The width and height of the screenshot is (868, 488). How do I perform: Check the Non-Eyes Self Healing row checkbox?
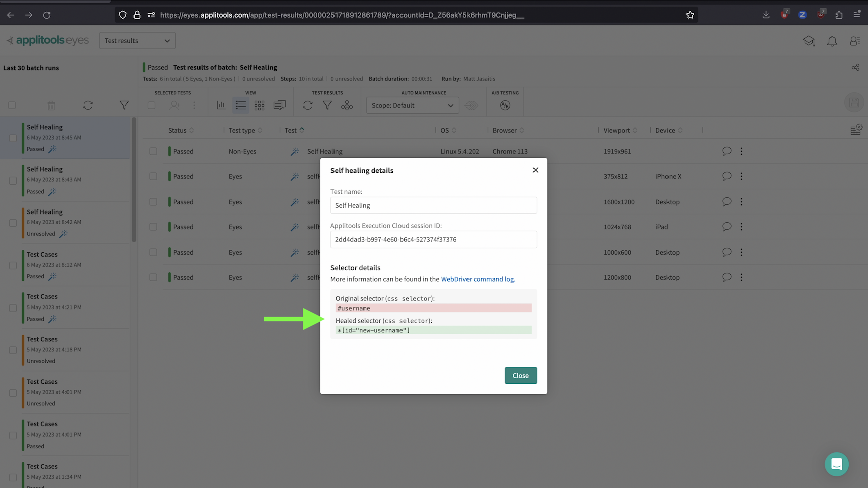click(x=153, y=151)
